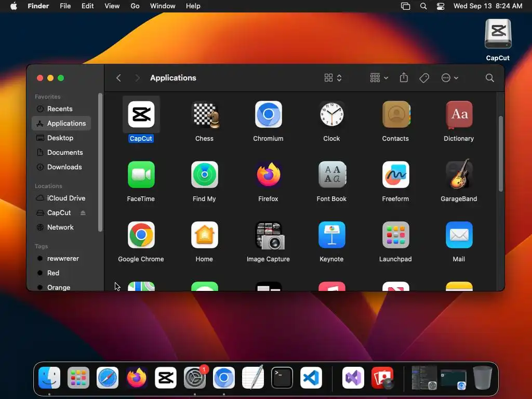Click the sidebar vertical scrollbar
Viewport: 532px width, 399px height.
(x=100, y=162)
